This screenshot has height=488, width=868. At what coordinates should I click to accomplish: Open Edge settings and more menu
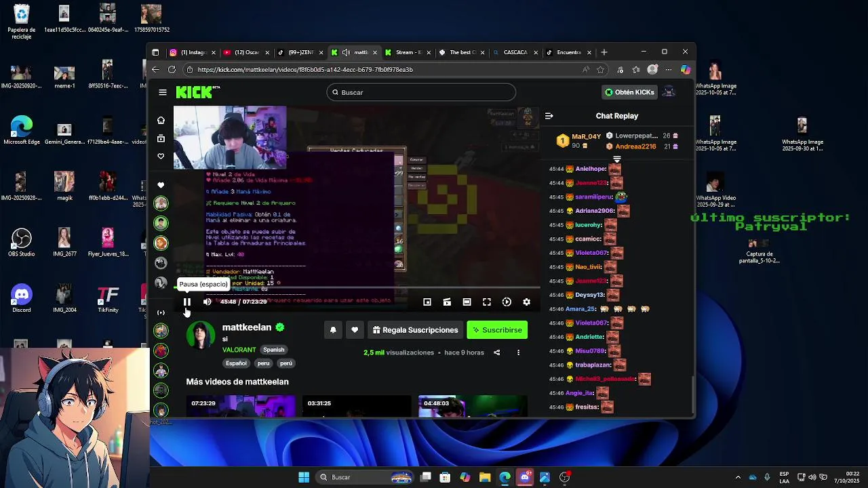click(669, 69)
